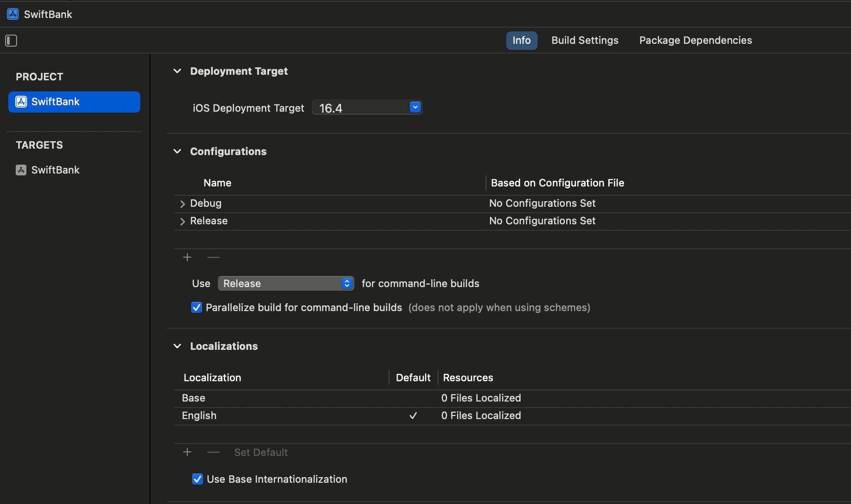Add a new configuration with plus button

point(187,257)
